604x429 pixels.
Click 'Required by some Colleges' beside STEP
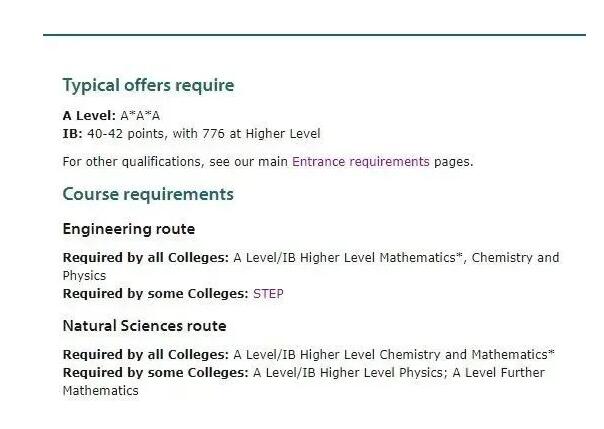click(x=156, y=294)
